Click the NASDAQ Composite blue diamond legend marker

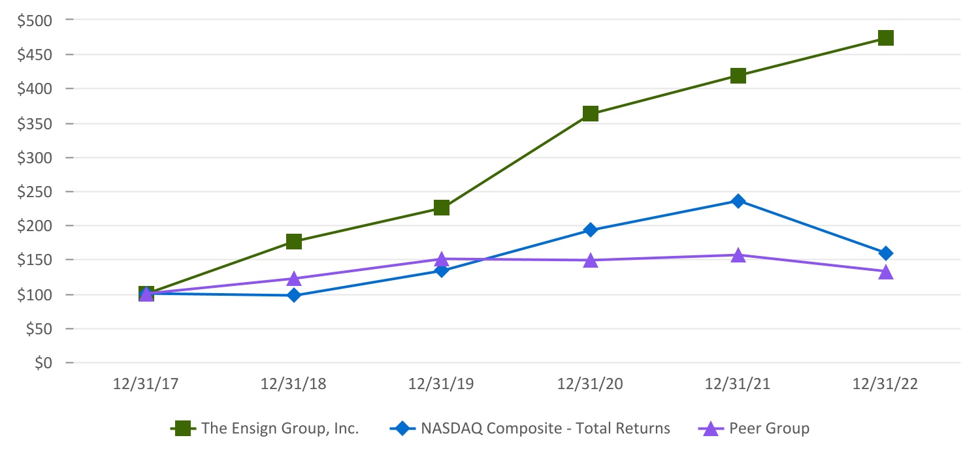(404, 428)
